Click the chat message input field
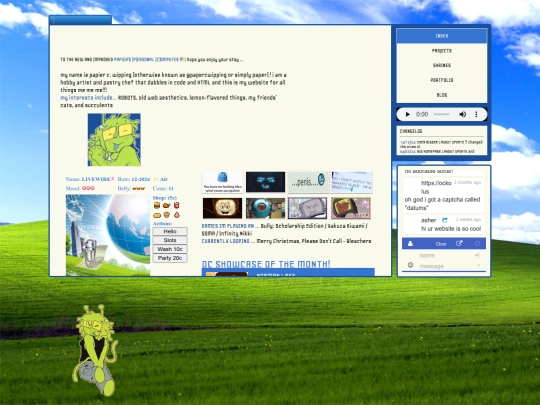The image size is (540, 405). (x=444, y=266)
